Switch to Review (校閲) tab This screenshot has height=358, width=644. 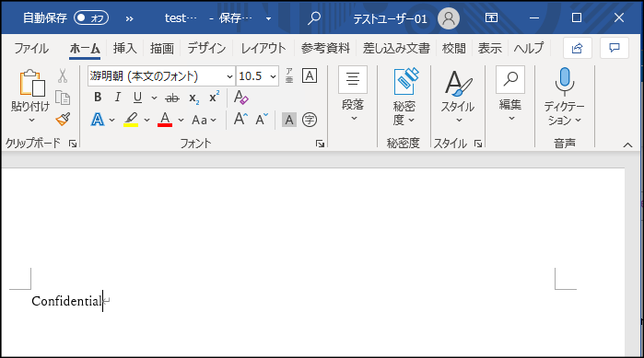tap(454, 49)
